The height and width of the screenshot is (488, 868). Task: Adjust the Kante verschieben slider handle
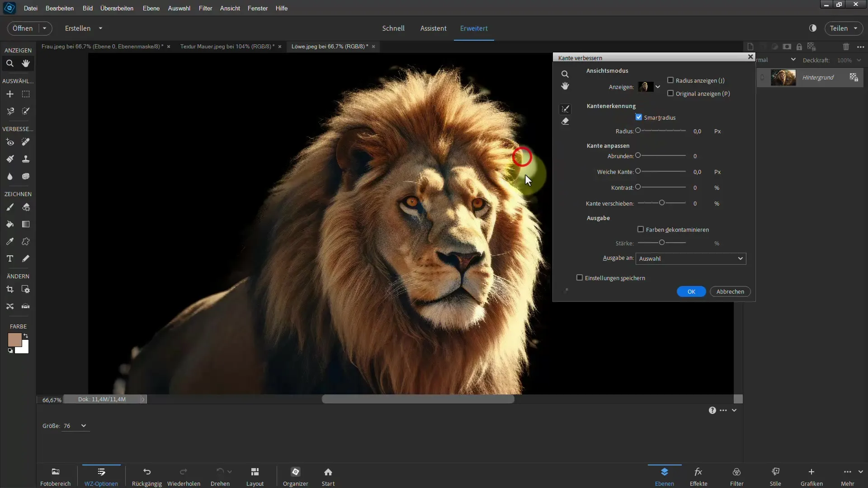pyautogui.click(x=662, y=203)
